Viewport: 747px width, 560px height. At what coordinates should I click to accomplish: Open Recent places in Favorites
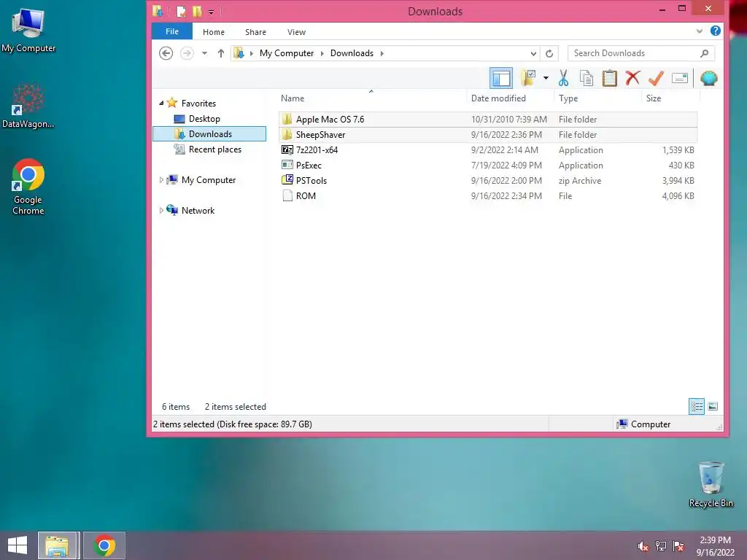(215, 149)
